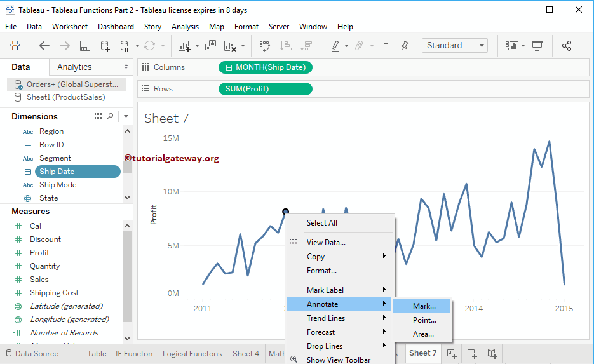Image resolution: width=594 pixels, height=364 pixels.
Task: Select Mark... in Annotate submenu
Action: coord(421,306)
